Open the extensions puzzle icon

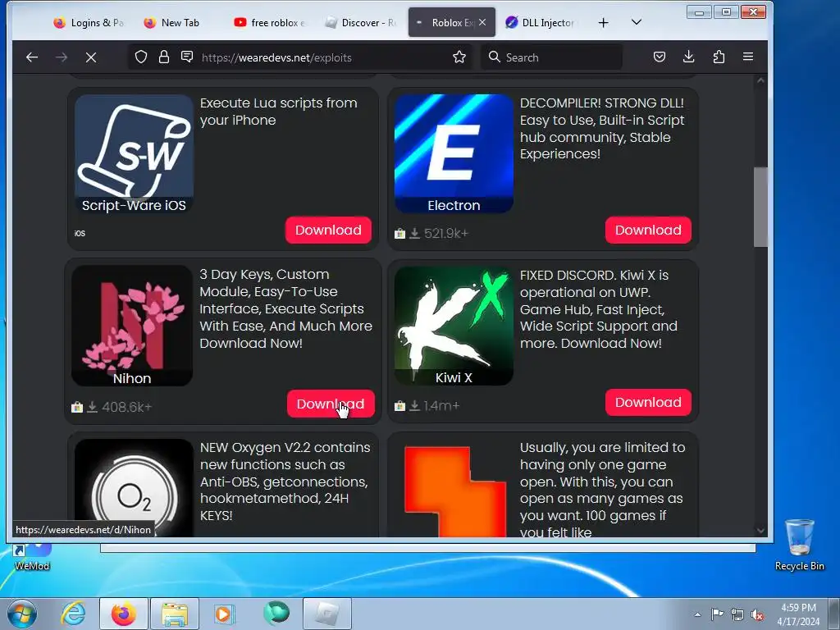tap(719, 57)
